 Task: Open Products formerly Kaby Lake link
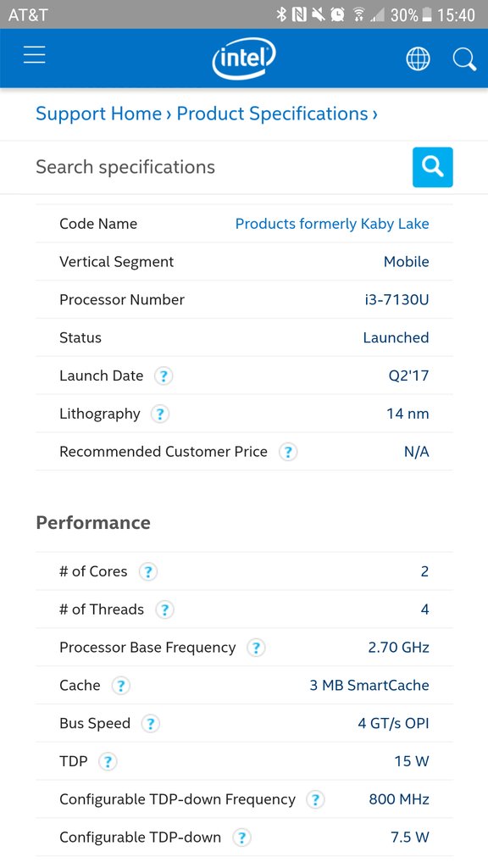click(x=332, y=224)
